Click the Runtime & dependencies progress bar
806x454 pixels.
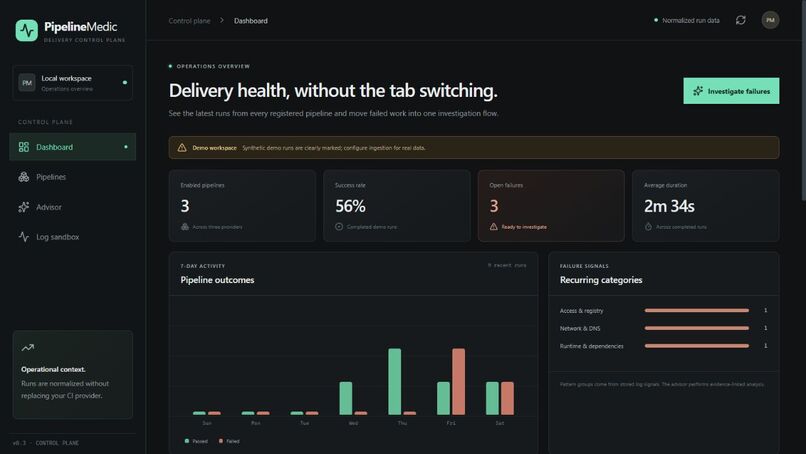697,346
